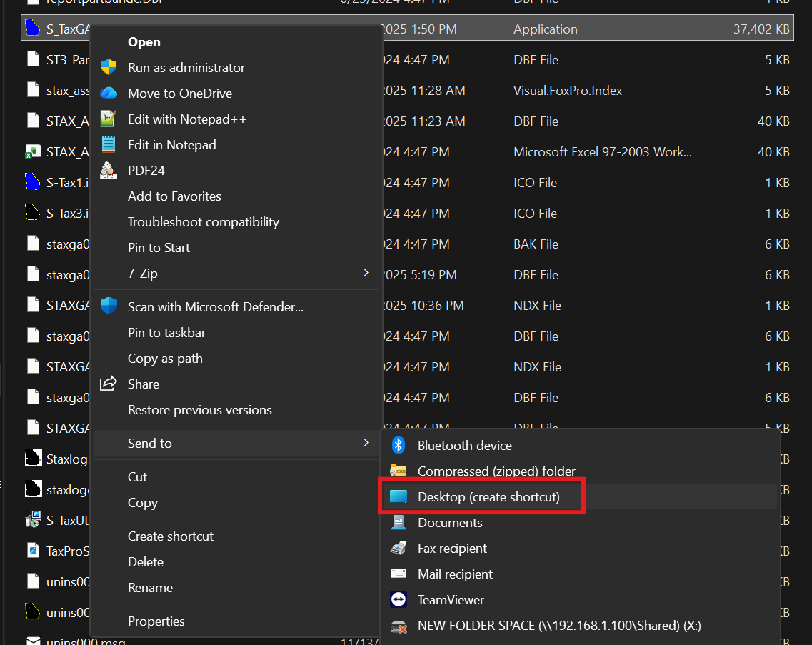This screenshot has height=645, width=812.
Task: Choose Copy as path
Action: click(x=165, y=359)
